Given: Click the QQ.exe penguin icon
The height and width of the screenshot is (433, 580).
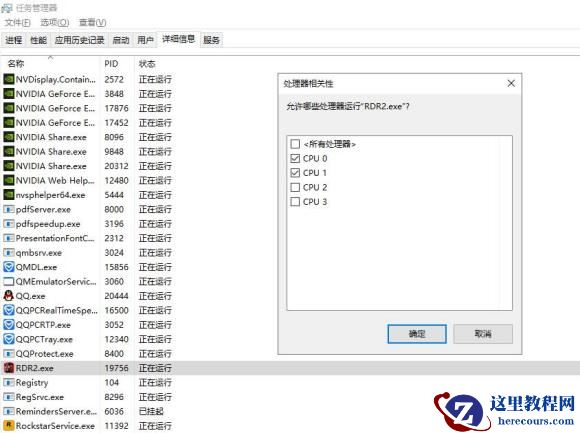Looking at the screenshot, I should [x=9, y=295].
